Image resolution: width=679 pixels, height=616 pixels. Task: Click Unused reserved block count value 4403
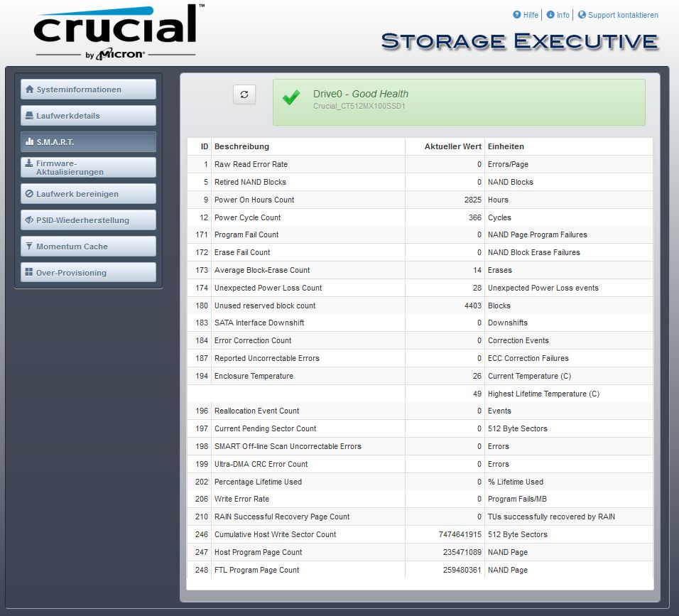(472, 306)
